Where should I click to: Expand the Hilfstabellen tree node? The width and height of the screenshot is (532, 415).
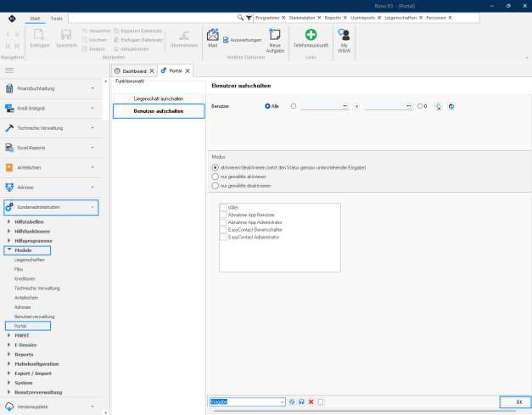(x=8, y=222)
